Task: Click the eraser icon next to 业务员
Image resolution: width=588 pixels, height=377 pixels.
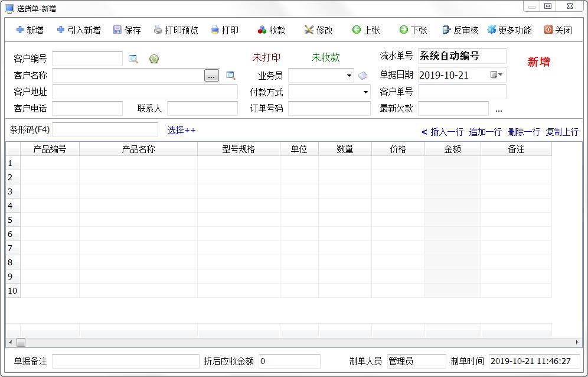Action: pyautogui.click(x=363, y=76)
